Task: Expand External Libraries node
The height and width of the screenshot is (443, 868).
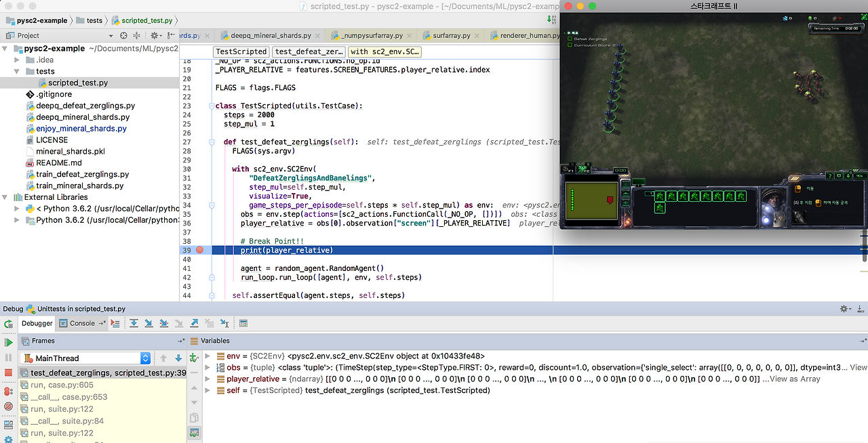Action: coord(6,197)
